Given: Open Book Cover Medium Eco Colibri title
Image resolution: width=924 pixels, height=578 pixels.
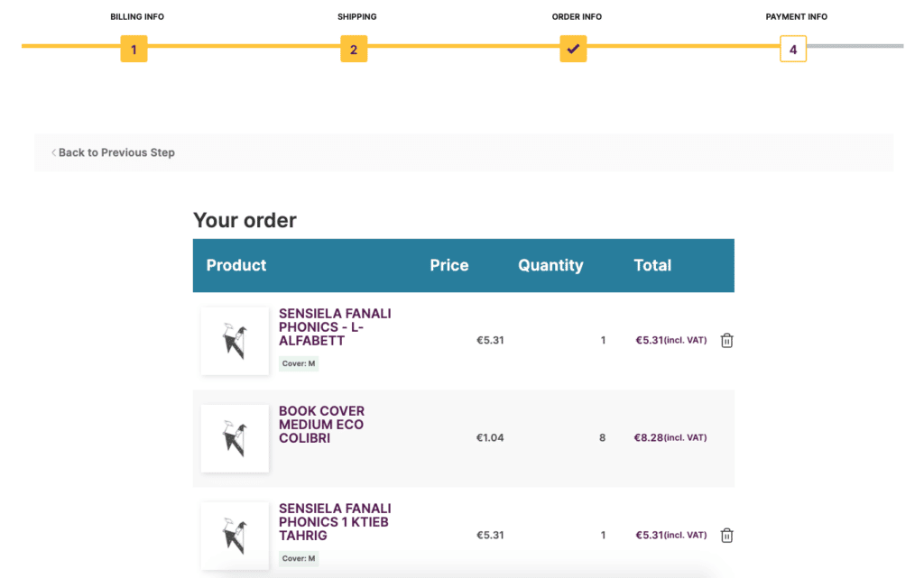Looking at the screenshot, I should (321, 425).
